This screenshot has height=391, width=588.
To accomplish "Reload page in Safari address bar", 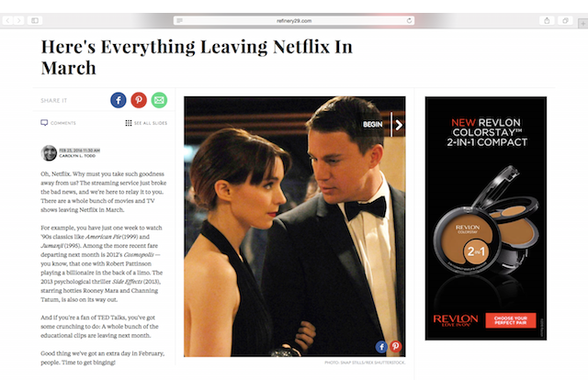I will pyautogui.click(x=409, y=20).
